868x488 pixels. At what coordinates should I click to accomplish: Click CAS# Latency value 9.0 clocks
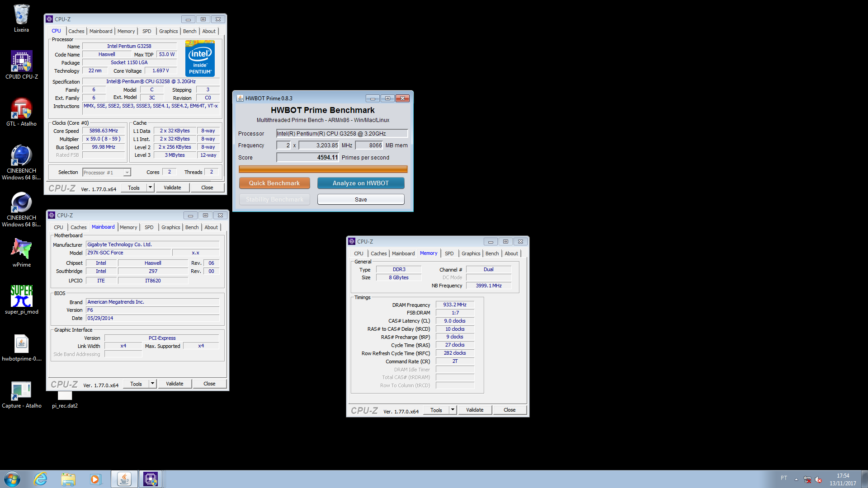tap(454, 321)
